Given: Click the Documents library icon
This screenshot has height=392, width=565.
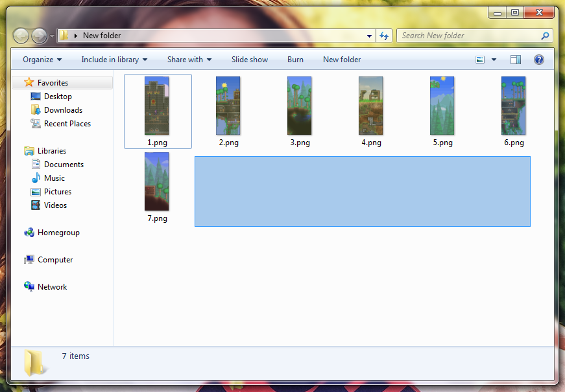Looking at the screenshot, I should coord(36,164).
